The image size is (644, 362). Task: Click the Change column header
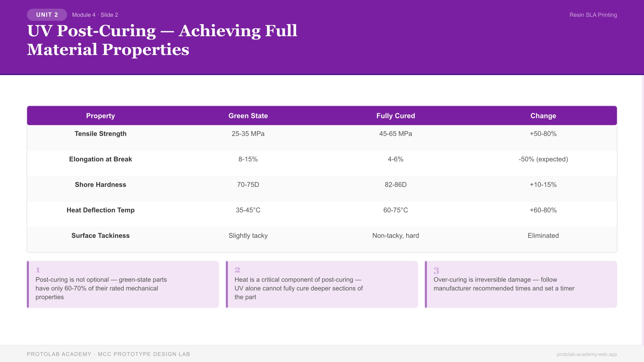point(543,116)
